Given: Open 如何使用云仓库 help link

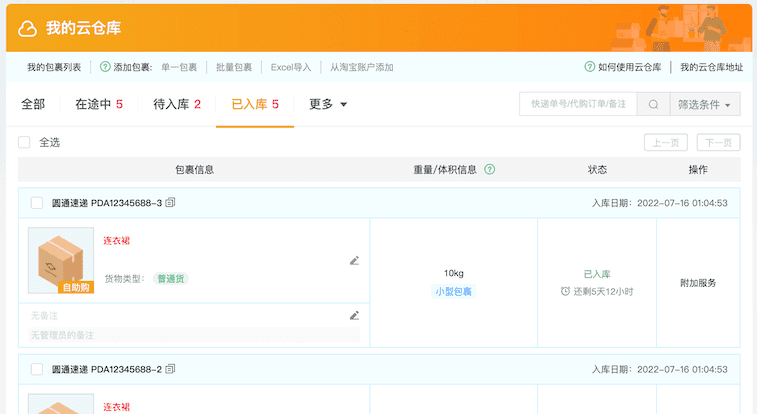Looking at the screenshot, I should coord(630,67).
